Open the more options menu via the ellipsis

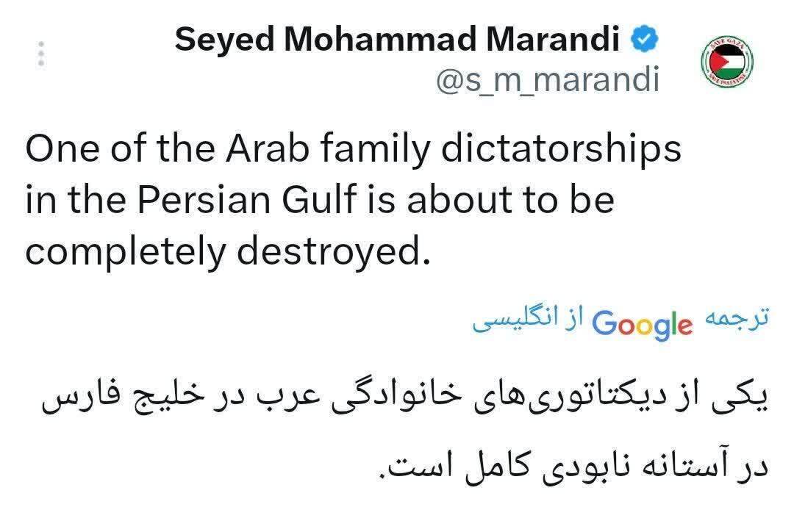click(x=42, y=54)
